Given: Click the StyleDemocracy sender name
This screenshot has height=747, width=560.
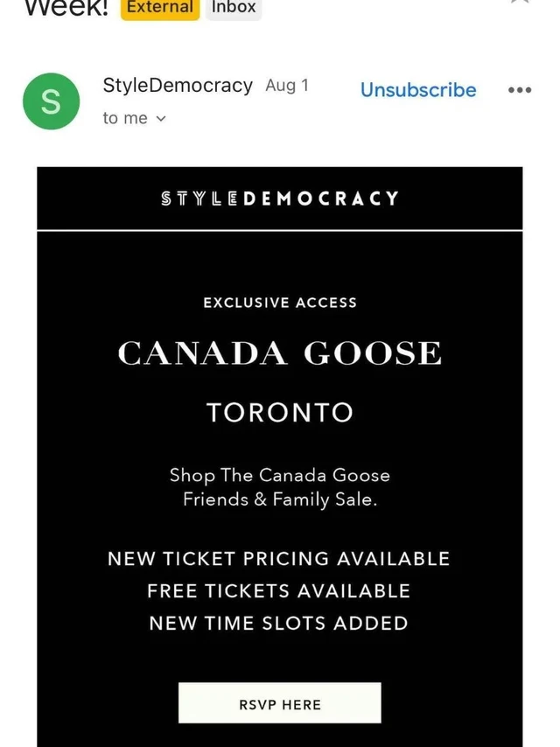Looking at the screenshot, I should (x=178, y=86).
